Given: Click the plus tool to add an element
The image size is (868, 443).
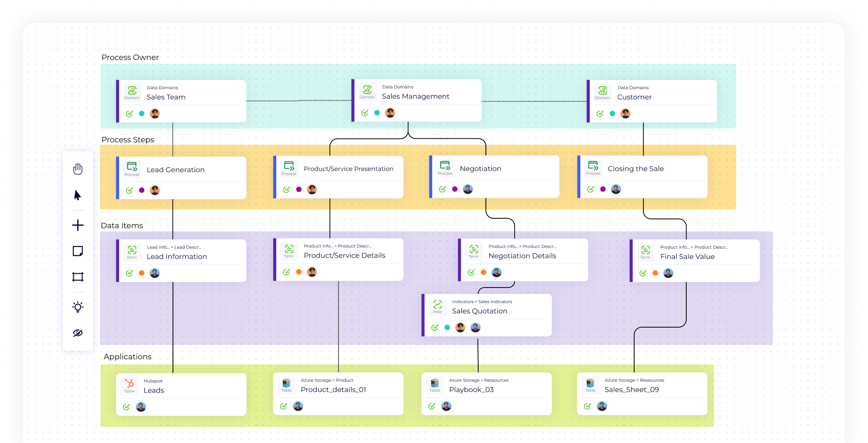Looking at the screenshot, I should (x=77, y=225).
